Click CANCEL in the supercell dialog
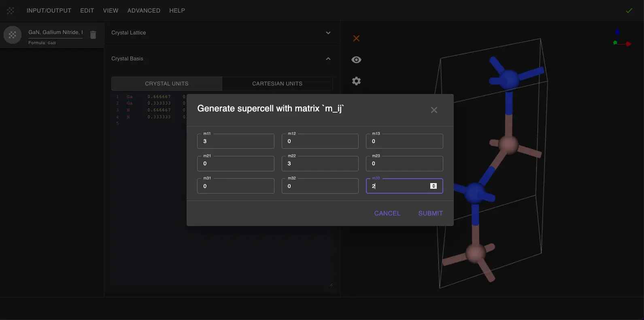The width and height of the screenshot is (644, 320). 387,213
